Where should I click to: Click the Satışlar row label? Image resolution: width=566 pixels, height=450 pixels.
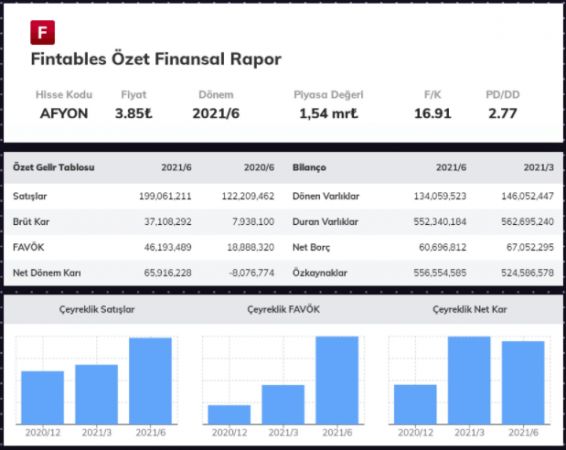[30, 196]
